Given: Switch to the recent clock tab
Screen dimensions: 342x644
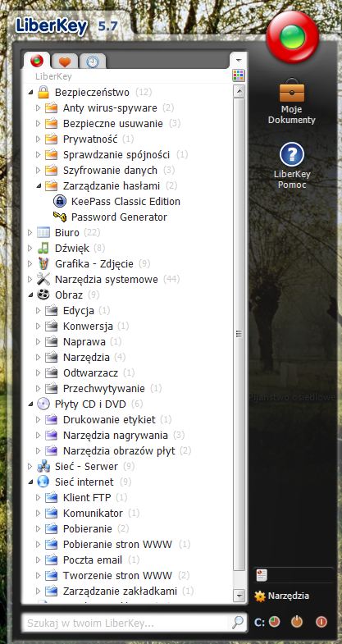Looking at the screenshot, I should [93, 62].
